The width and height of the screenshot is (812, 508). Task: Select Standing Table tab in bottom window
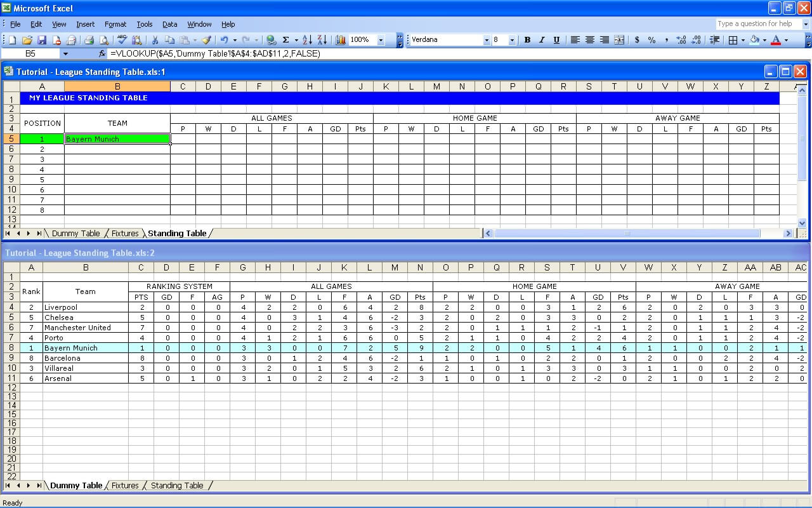(x=177, y=486)
